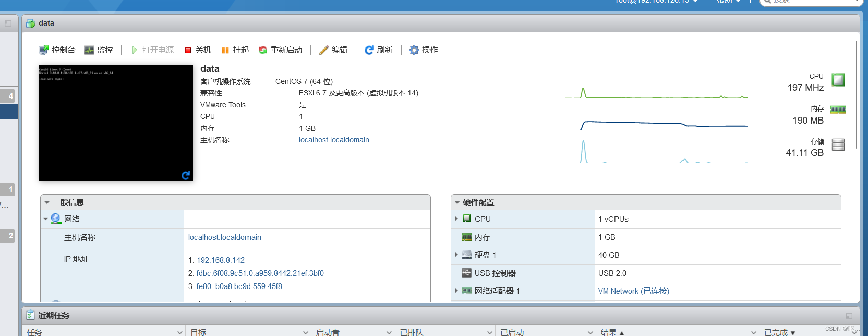Viewport: 868px width, 336px height.
Task: Click the ESXi 6.7 compatibility text
Action: (x=358, y=93)
